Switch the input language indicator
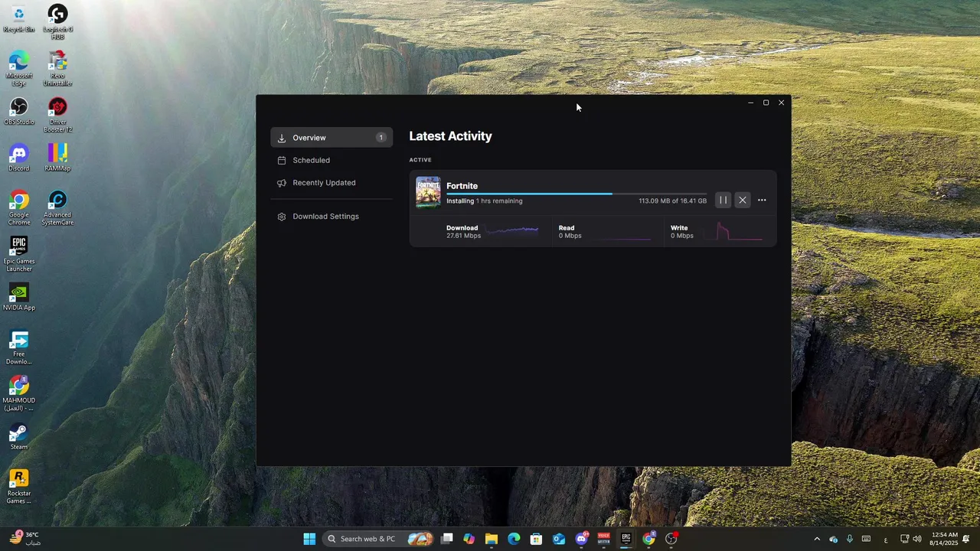 [886, 539]
